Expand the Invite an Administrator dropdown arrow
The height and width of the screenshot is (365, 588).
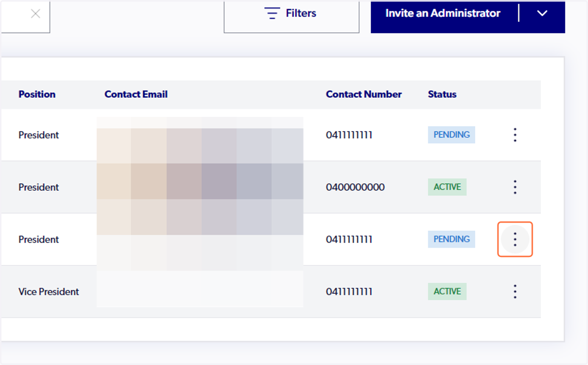coord(542,14)
